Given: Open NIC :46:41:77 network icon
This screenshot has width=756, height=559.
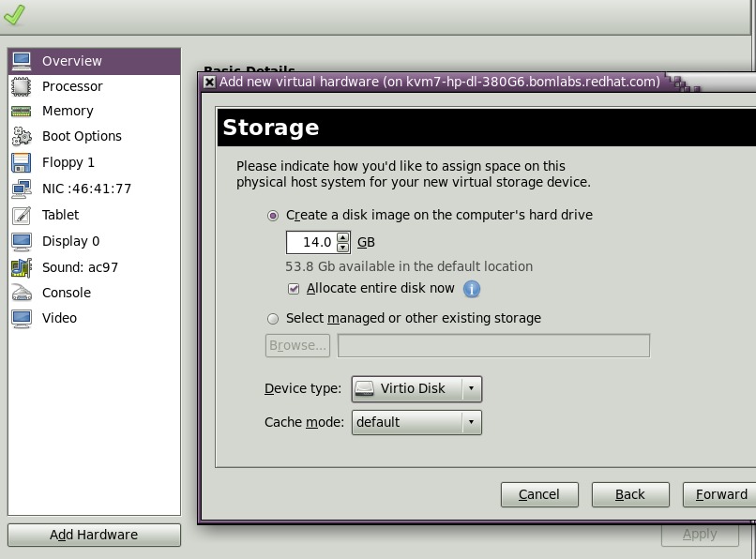Looking at the screenshot, I should [x=21, y=189].
